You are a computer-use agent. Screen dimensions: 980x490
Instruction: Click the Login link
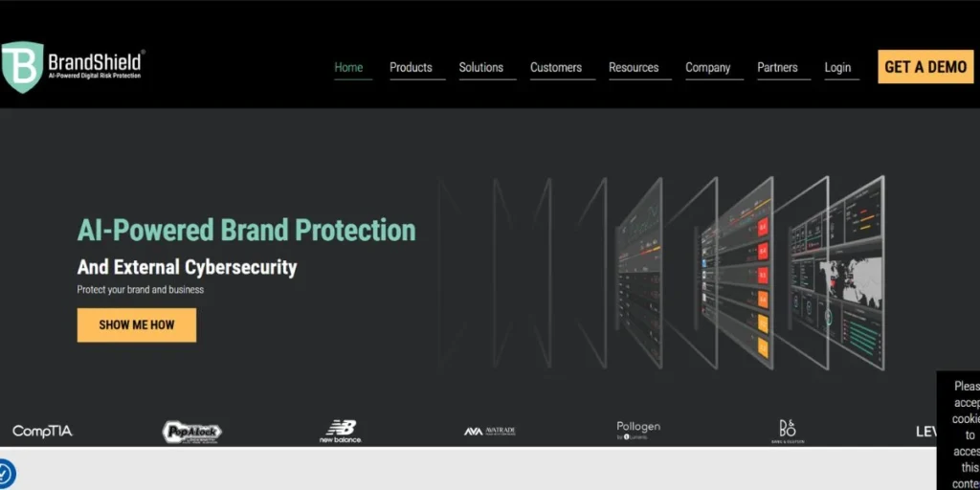837,68
